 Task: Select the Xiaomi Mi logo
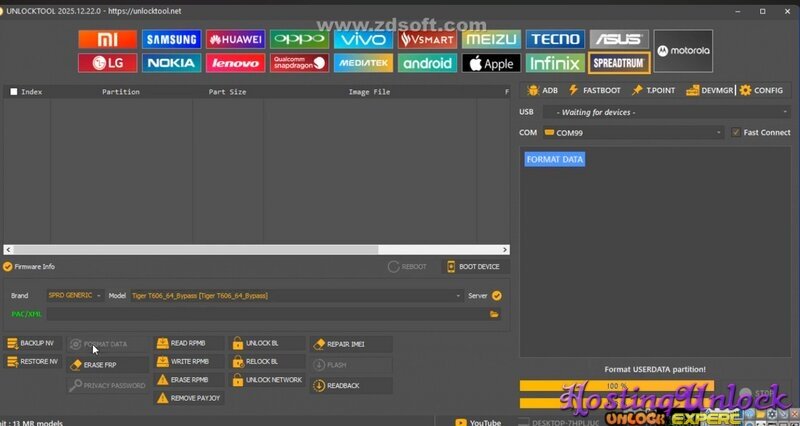[x=107, y=40]
